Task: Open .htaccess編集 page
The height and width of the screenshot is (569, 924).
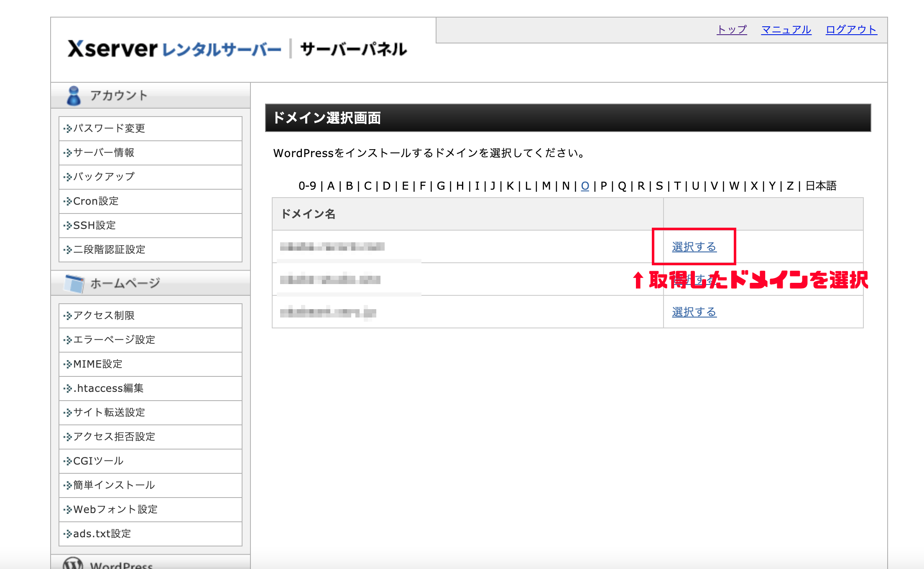Action: (x=108, y=388)
